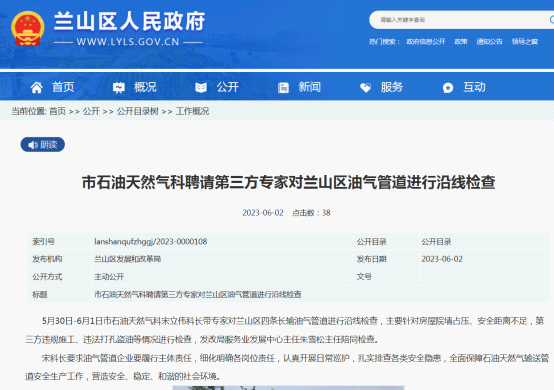Click the 公开方式 table label
The image size is (554, 390).
pos(47,277)
